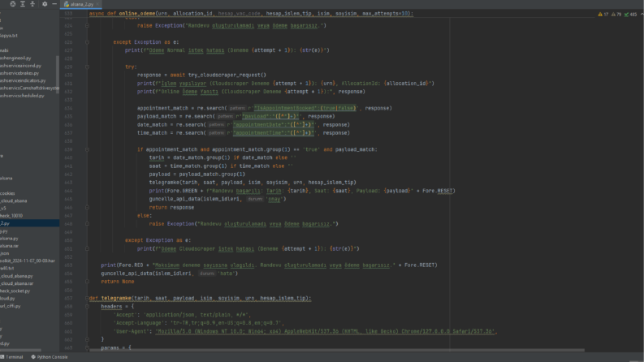Click the fold marker at line 646
Screen dimensions: 644x362
[x=87, y=207]
